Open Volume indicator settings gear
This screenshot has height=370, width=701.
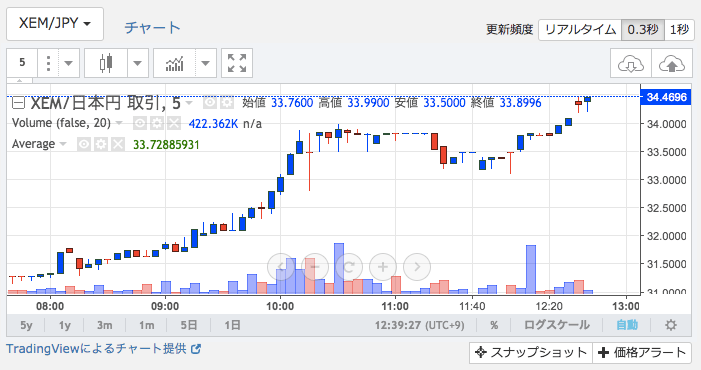point(156,123)
